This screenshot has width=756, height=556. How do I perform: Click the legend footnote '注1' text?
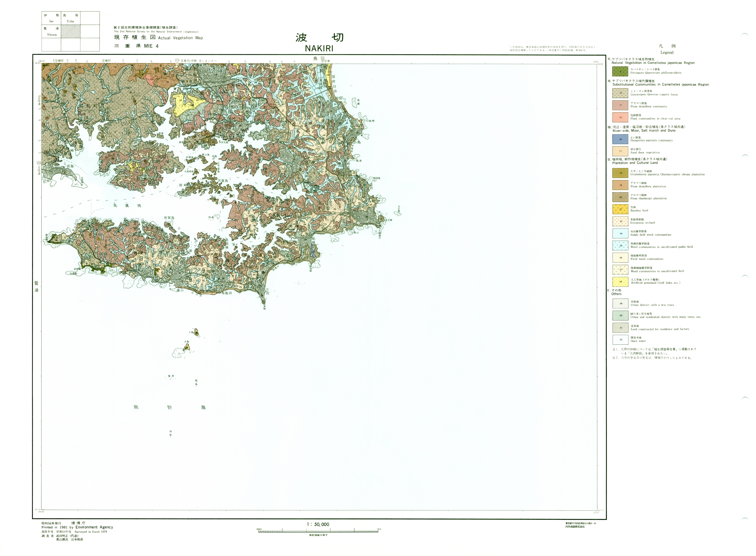click(654, 351)
